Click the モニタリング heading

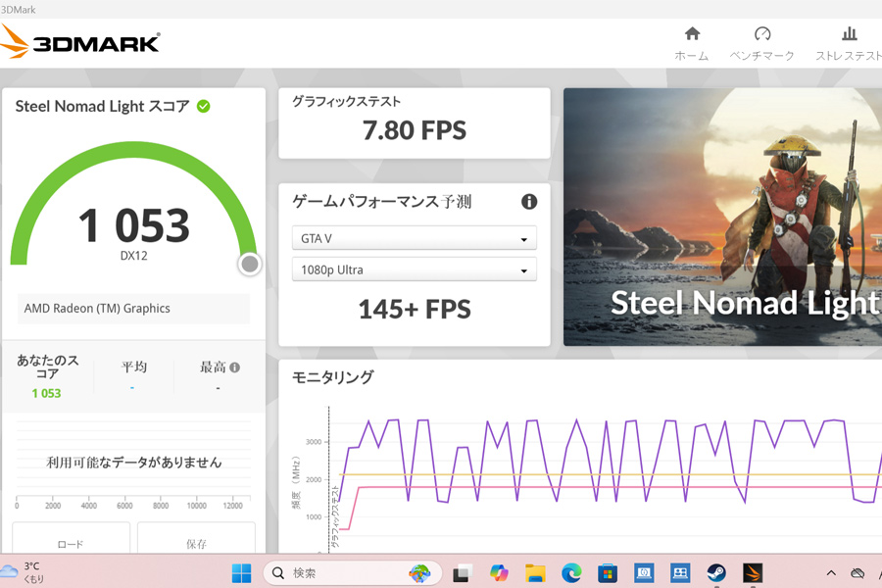(332, 377)
